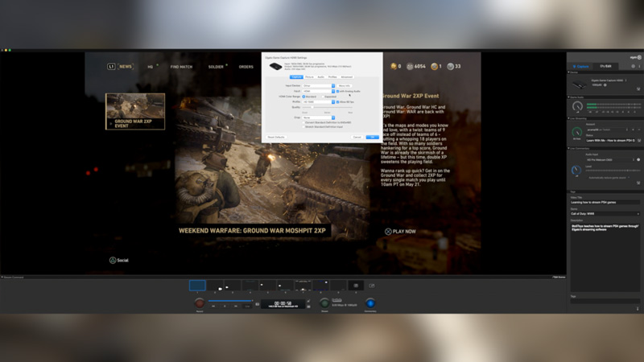The height and width of the screenshot is (362, 644).
Task: Select the Standard HDMI color range radio
Action: pyautogui.click(x=303, y=97)
